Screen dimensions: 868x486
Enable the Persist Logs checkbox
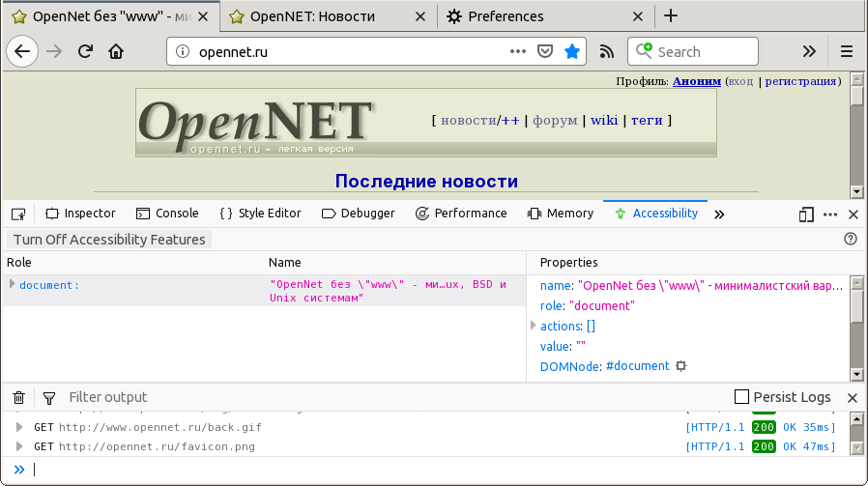pos(741,397)
